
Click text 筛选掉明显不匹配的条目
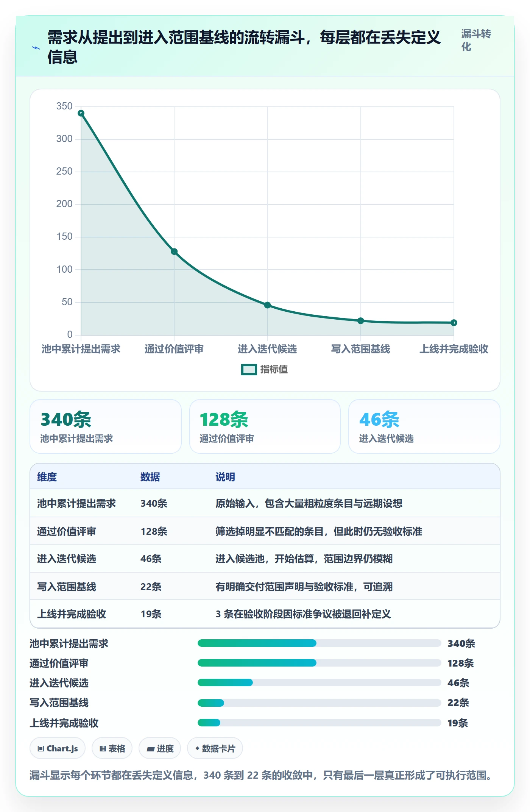(x=270, y=531)
